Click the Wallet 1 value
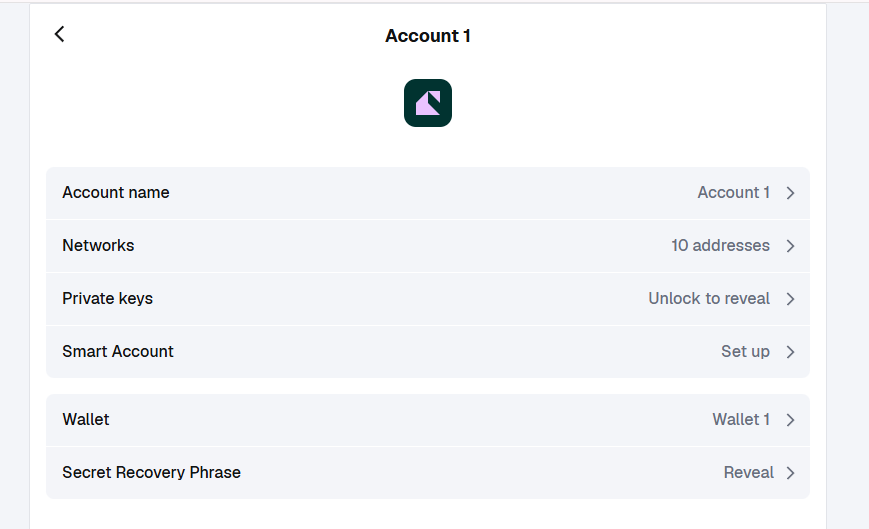This screenshot has width=869, height=529. coord(741,420)
